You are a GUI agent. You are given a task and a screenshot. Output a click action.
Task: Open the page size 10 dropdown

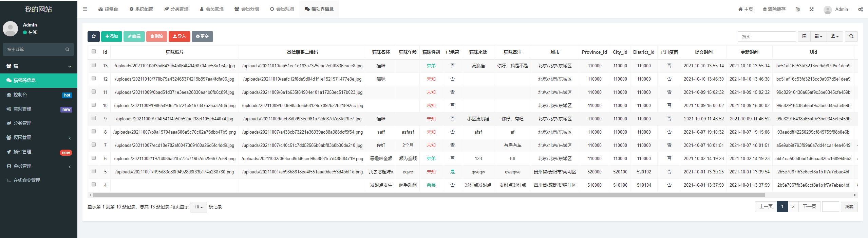(x=199, y=207)
